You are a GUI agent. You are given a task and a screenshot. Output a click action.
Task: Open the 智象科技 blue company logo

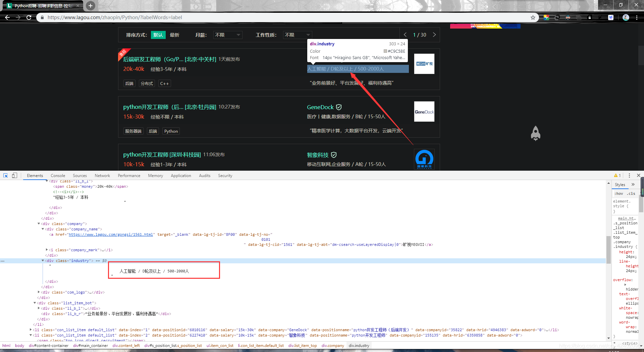[x=424, y=159]
